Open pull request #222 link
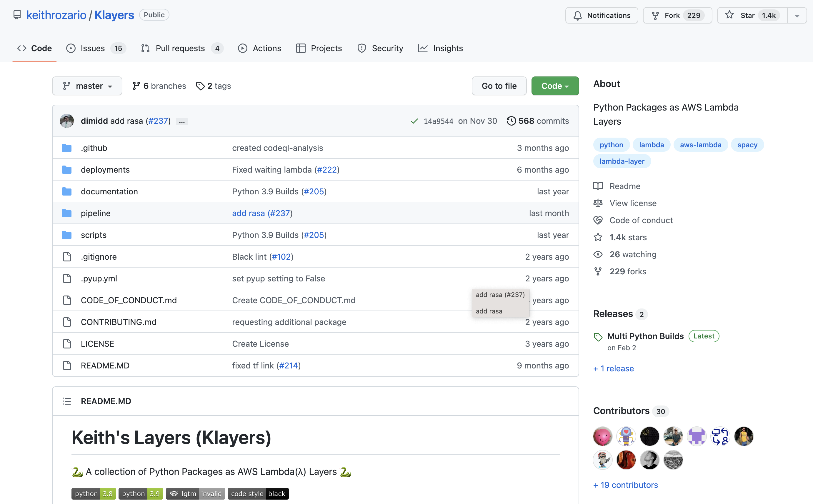813x504 pixels. point(327,170)
